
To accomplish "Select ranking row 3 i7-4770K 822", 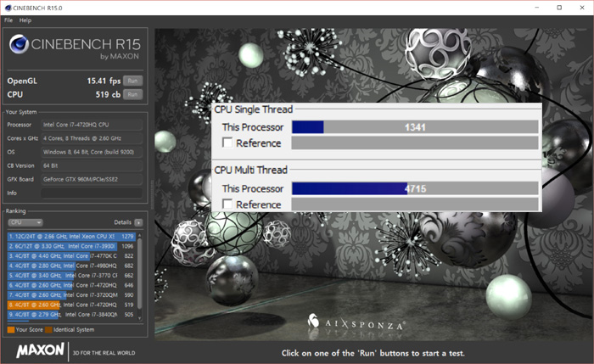I will 71,256.
